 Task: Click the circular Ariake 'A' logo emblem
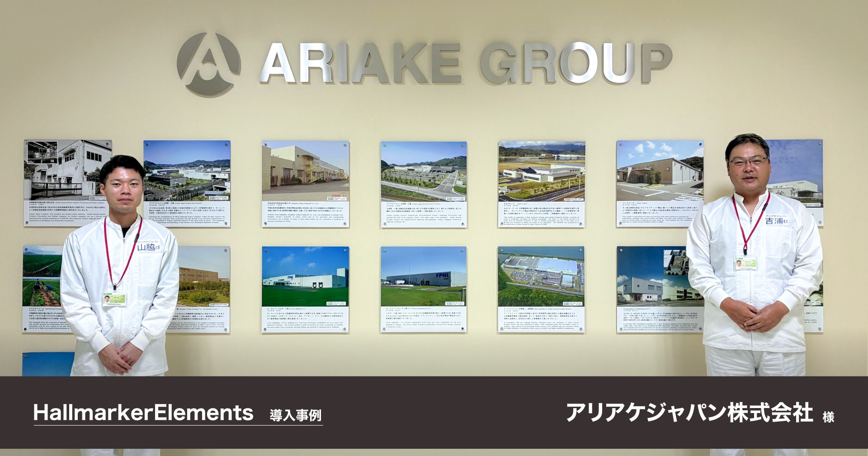[208, 64]
